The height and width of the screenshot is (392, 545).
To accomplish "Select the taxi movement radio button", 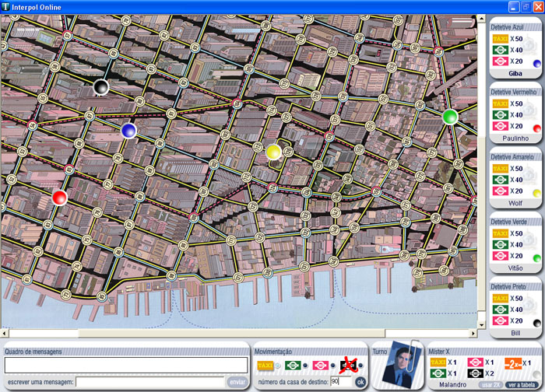I will [278, 366].
